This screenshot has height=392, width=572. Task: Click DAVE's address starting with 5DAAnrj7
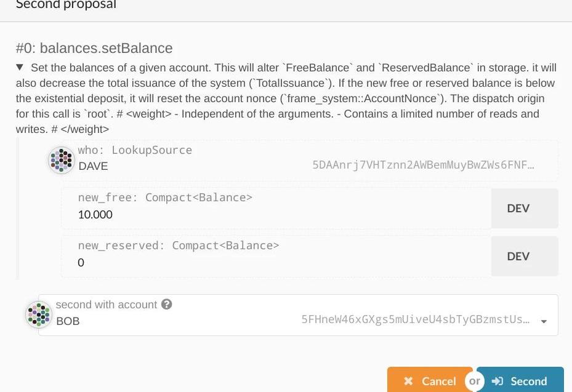coord(423,166)
